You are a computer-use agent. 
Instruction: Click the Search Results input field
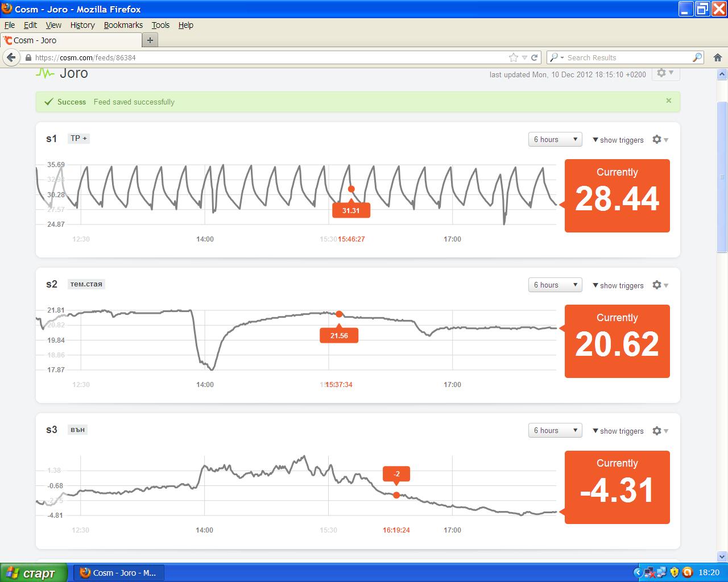pos(626,57)
